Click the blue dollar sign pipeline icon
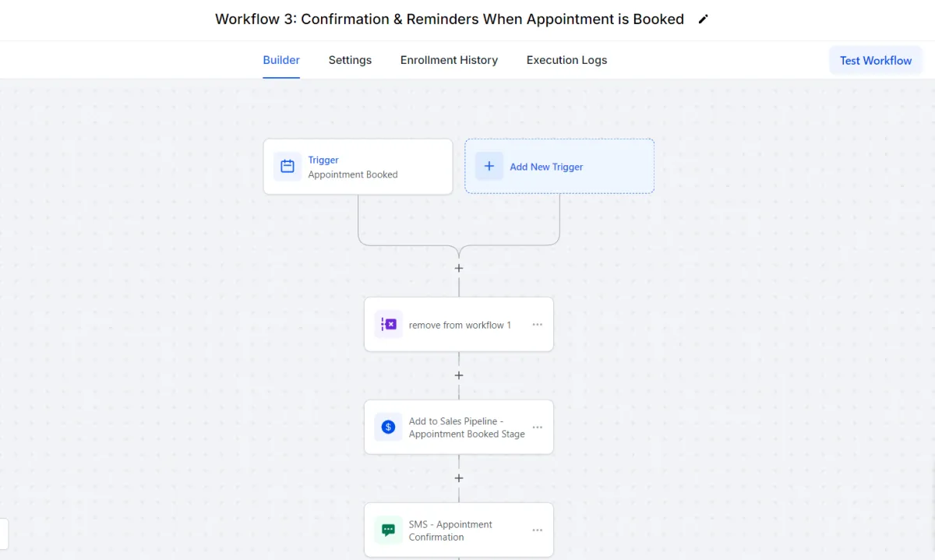The width and height of the screenshot is (935, 560). [389, 428]
